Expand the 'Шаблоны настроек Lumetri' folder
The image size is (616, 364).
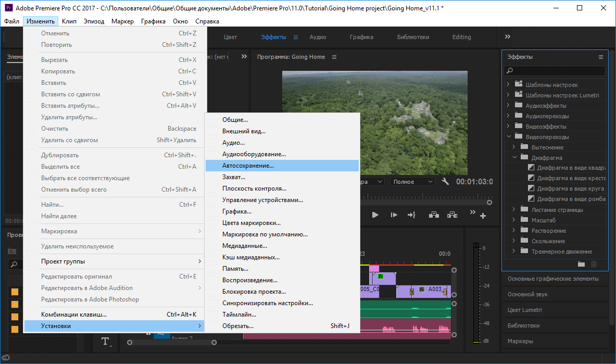tap(508, 95)
